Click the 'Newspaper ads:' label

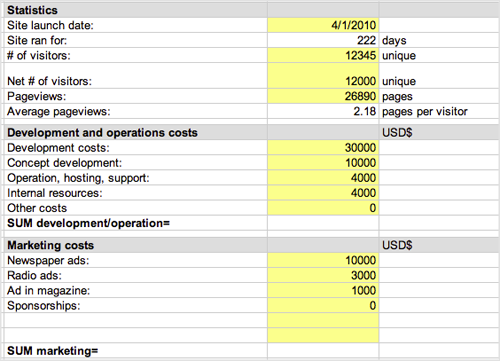point(48,260)
